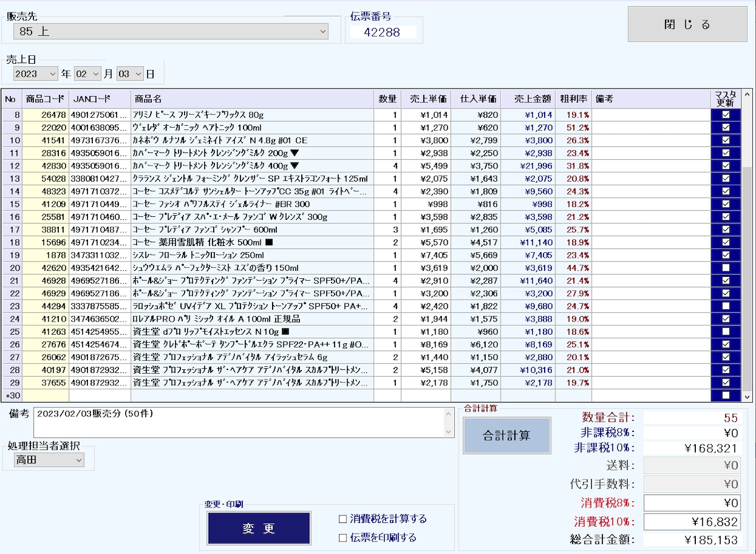Click the 送料 field
This screenshot has height=554, width=756.
click(x=692, y=465)
